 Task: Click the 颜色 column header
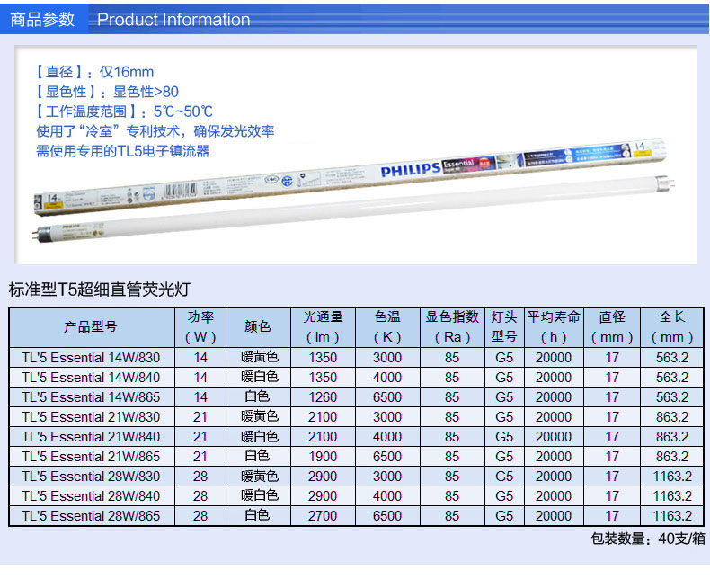click(x=258, y=327)
